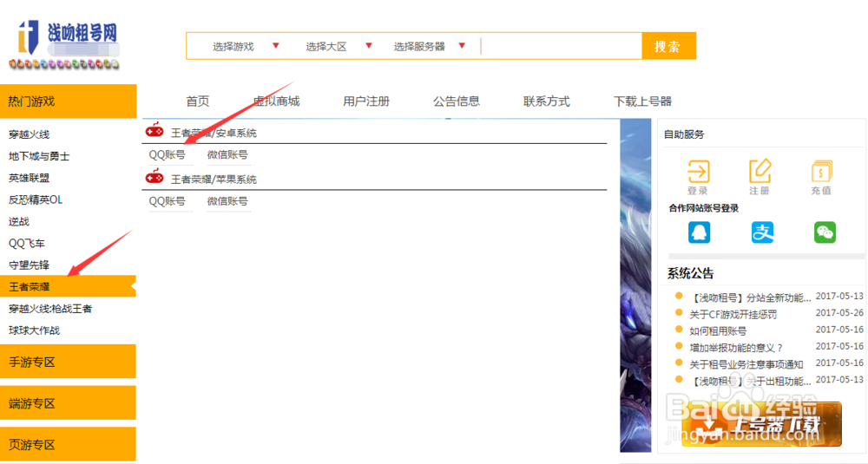Click the 上号器下载 download banner
The height and width of the screenshot is (464, 868).
pos(762,424)
